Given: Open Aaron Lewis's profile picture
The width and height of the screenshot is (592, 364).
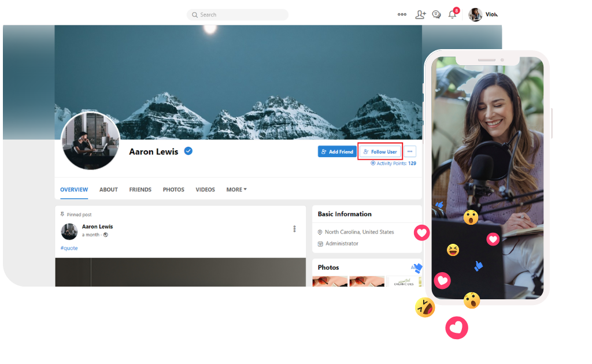Looking at the screenshot, I should (91, 140).
